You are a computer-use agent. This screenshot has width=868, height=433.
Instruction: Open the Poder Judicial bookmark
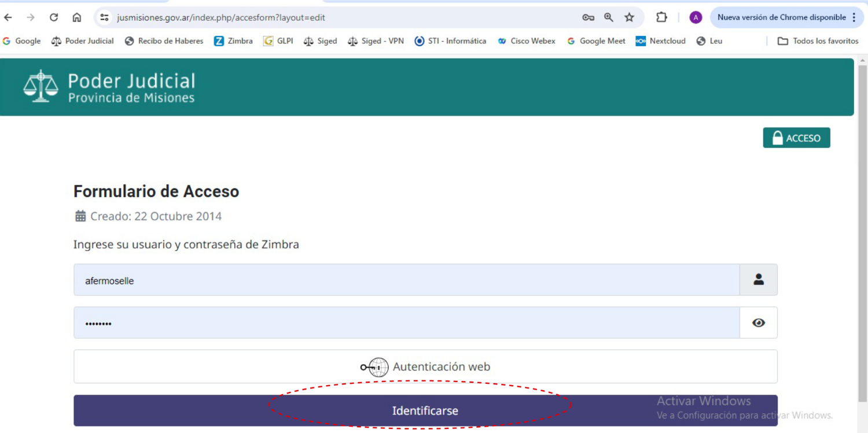tap(82, 41)
